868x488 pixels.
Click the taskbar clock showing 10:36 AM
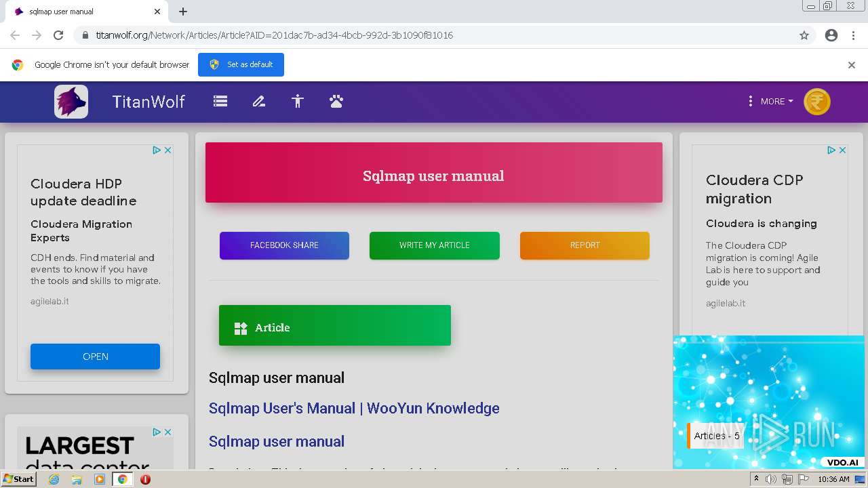click(x=833, y=479)
